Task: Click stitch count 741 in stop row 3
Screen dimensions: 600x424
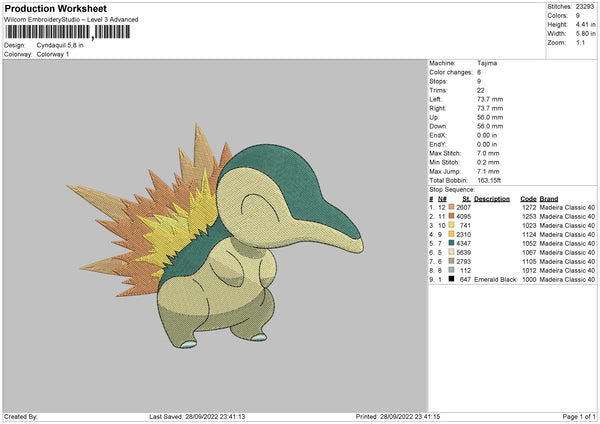Action: (465, 225)
